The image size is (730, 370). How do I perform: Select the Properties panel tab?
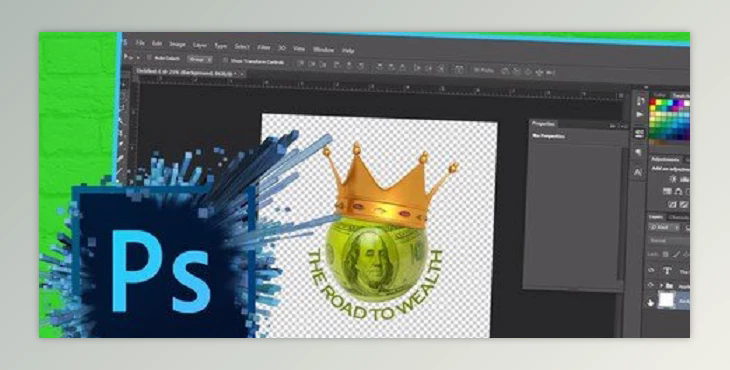tap(543, 124)
